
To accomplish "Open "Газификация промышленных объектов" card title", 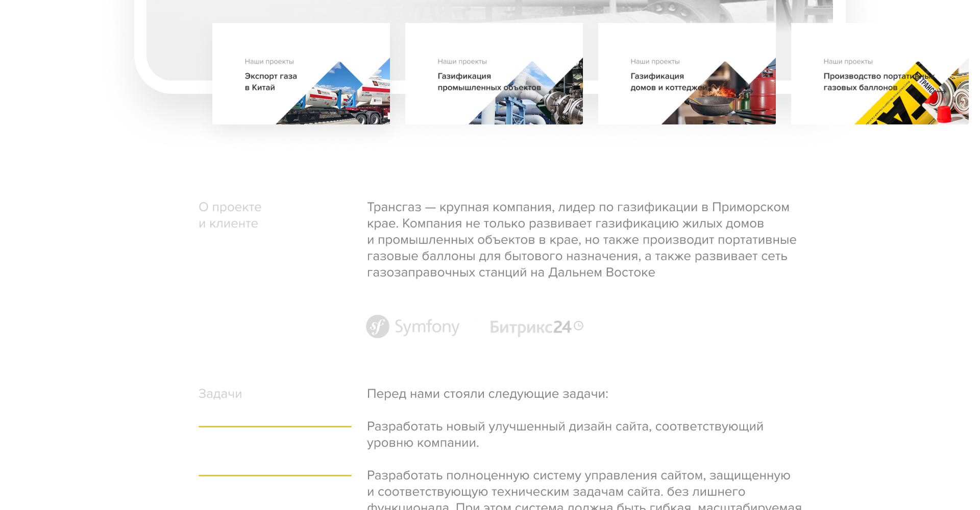I will (x=488, y=82).
